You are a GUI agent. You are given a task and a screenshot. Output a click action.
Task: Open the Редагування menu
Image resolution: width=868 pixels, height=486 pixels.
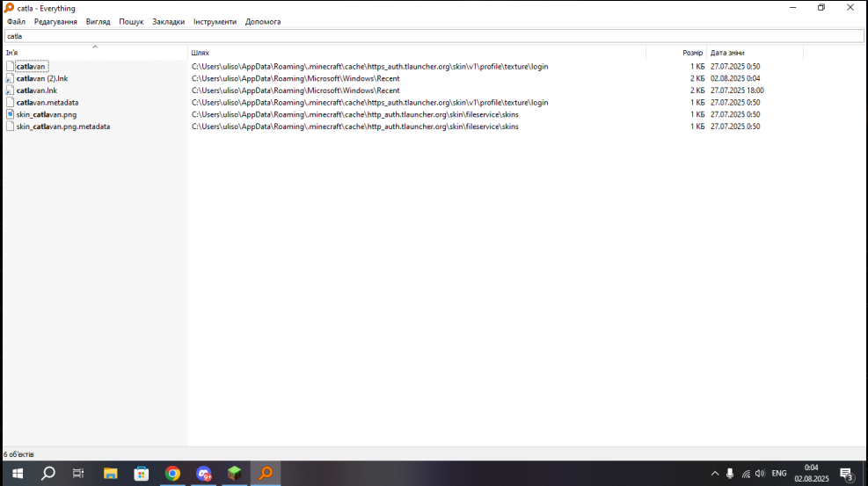55,22
